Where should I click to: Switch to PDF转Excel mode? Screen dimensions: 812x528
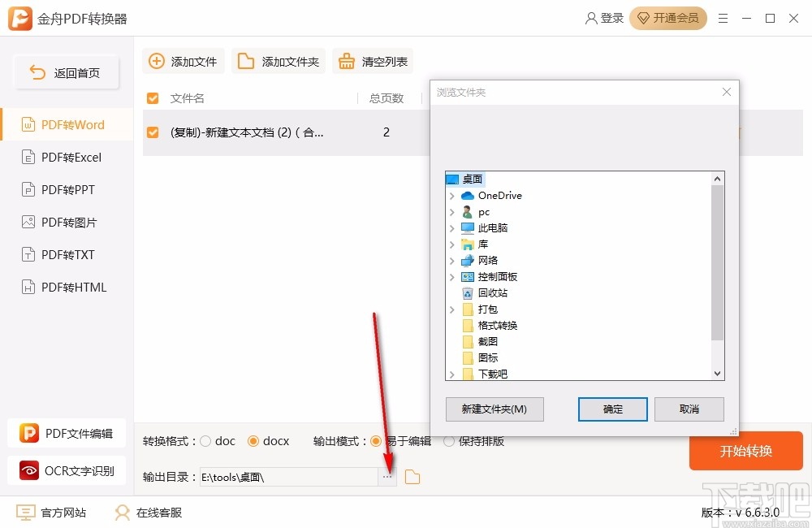[x=67, y=157]
